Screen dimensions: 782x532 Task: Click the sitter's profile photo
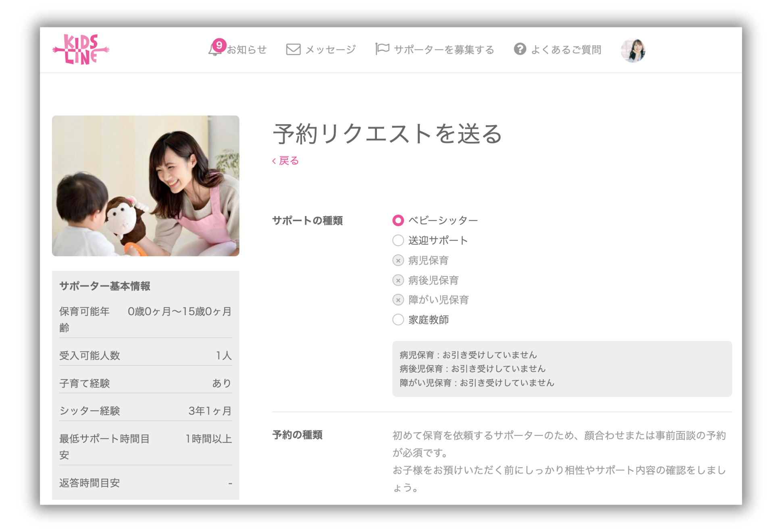[x=146, y=186]
